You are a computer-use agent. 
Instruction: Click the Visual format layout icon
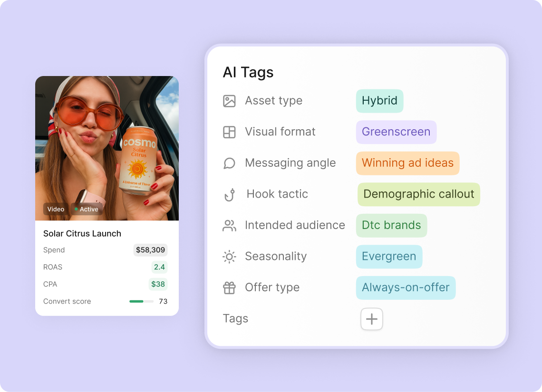click(x=229, y=132)
